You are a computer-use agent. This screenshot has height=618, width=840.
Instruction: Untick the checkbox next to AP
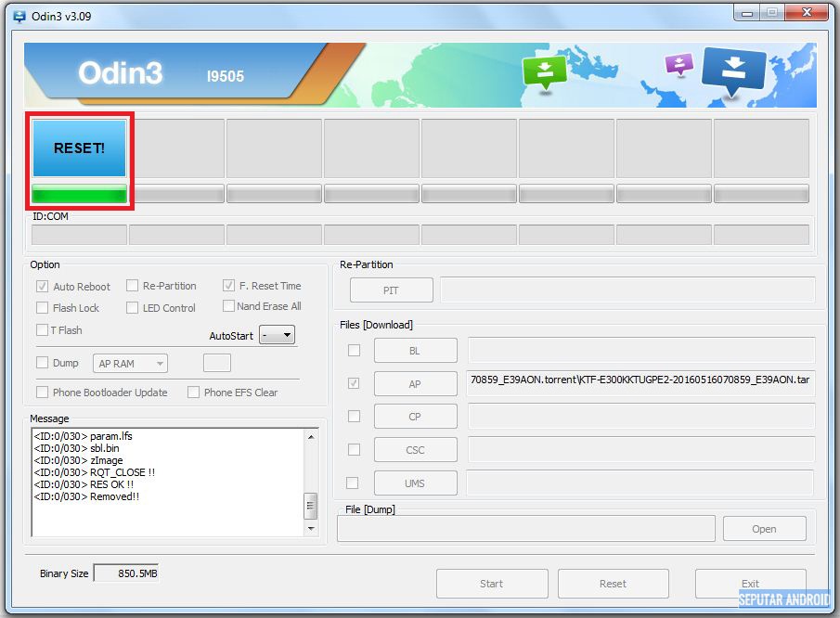(354, 383)
